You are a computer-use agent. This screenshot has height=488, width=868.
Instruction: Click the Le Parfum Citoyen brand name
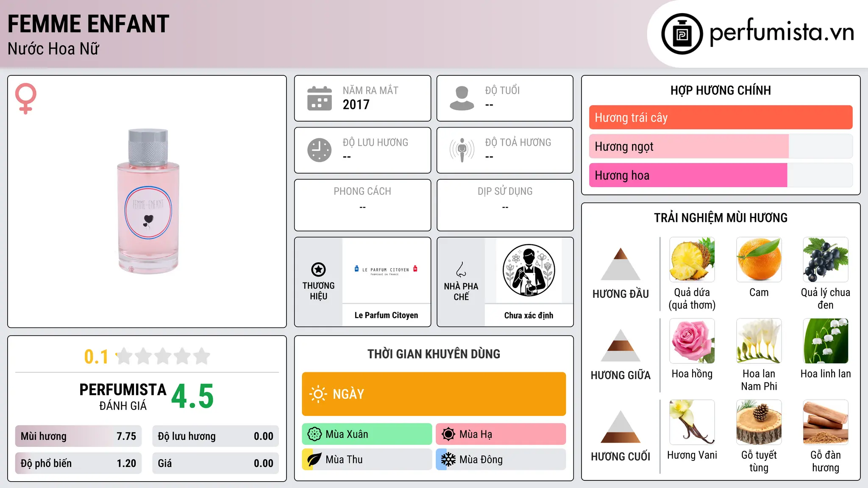[x=386, y=315]
